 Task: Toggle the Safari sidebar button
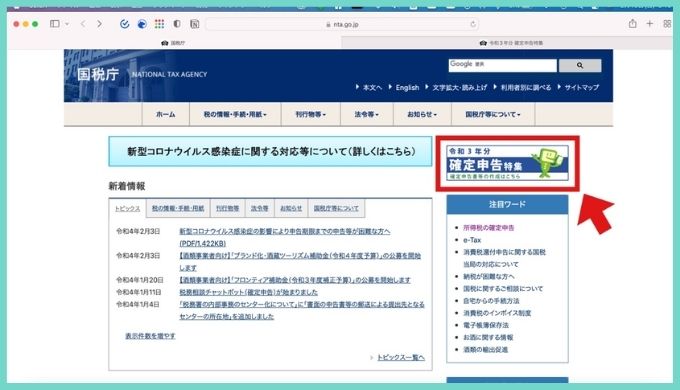[55, 24]
